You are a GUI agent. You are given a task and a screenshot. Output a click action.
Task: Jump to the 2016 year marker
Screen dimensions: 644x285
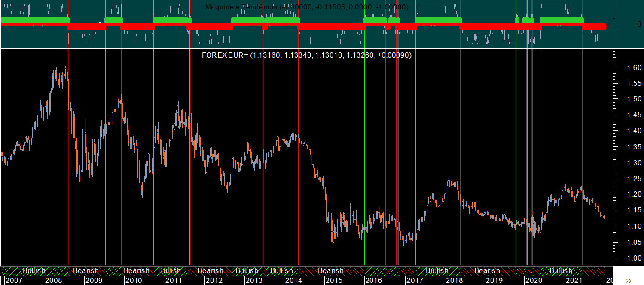coord(373,280)
